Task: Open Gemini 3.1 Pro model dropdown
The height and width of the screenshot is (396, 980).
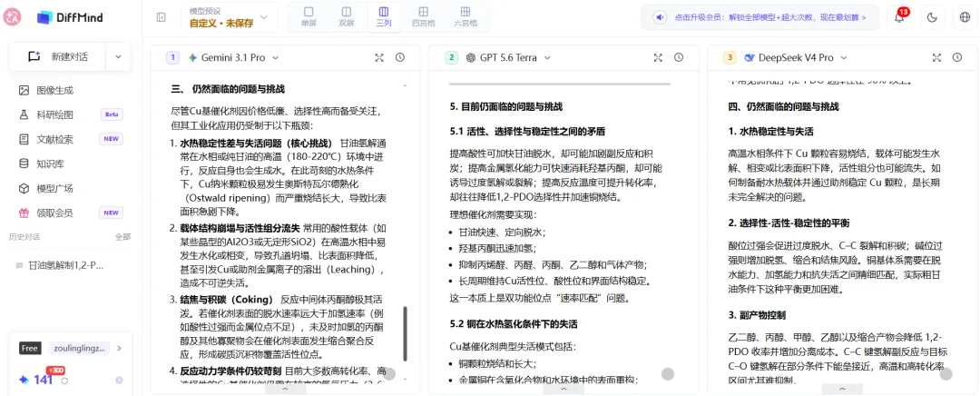Action: [x=232, y=57]
